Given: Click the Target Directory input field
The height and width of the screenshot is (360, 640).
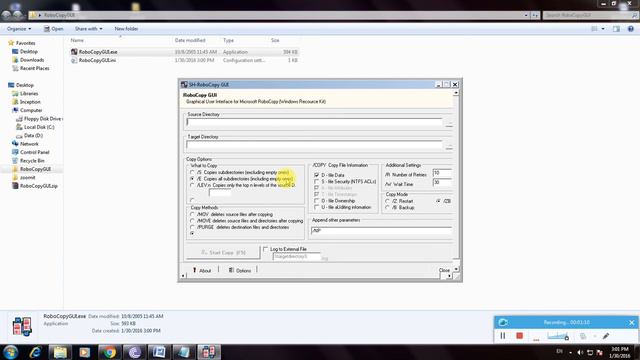Looking at the screenshot, I should pyautogui.click(x=314, y=144).
